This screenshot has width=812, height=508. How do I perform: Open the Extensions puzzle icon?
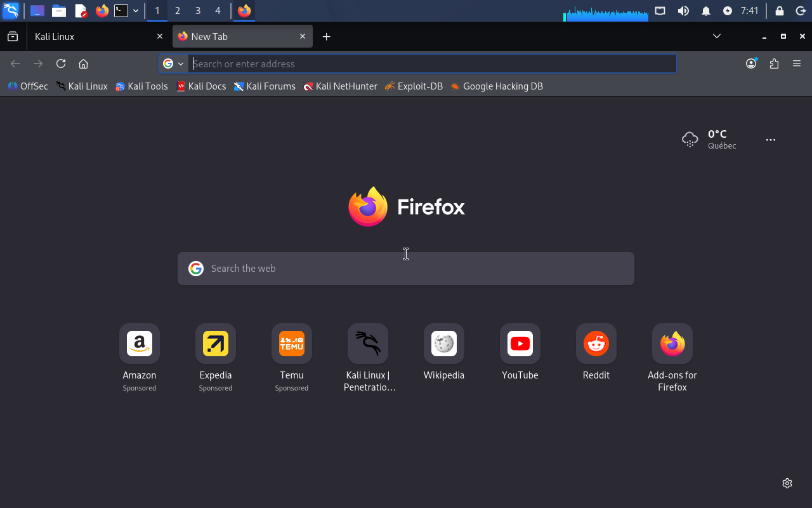coord(774,63)
